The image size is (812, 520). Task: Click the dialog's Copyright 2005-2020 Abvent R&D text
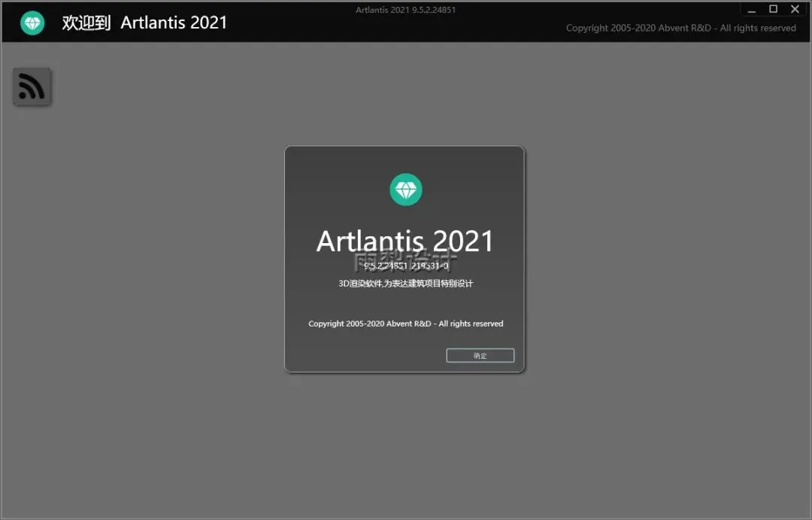click(405, 324)
